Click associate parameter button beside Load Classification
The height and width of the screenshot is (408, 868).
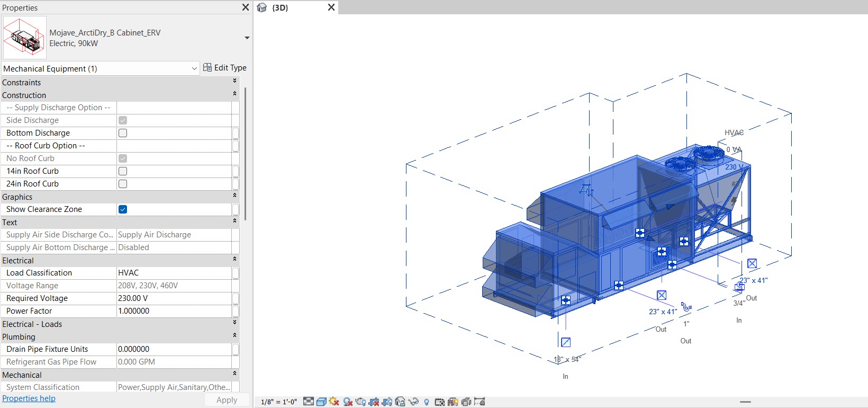point(236,273)
